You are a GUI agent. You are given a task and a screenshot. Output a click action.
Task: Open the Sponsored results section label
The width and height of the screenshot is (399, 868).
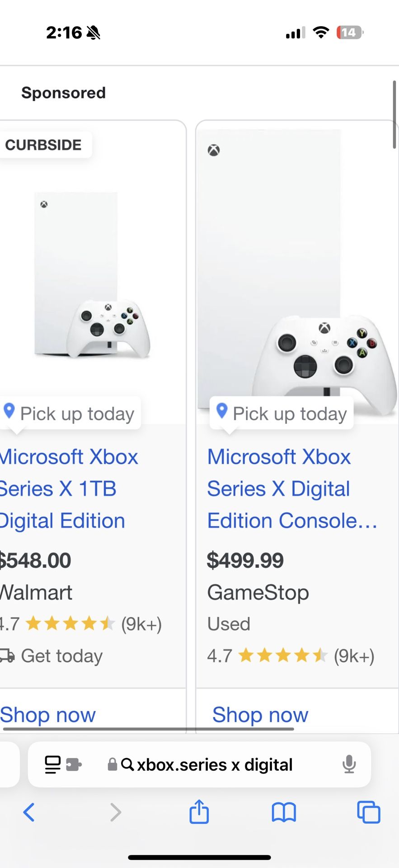tap(63, 93)
